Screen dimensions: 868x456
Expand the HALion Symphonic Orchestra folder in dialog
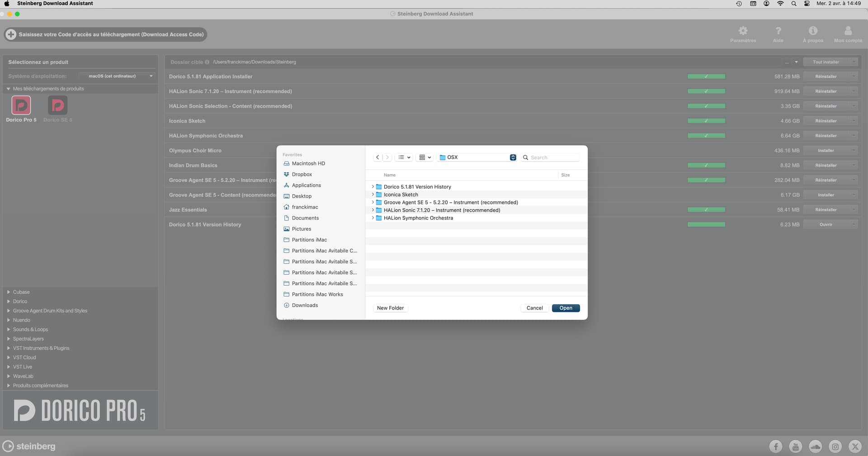click(373, 218)
